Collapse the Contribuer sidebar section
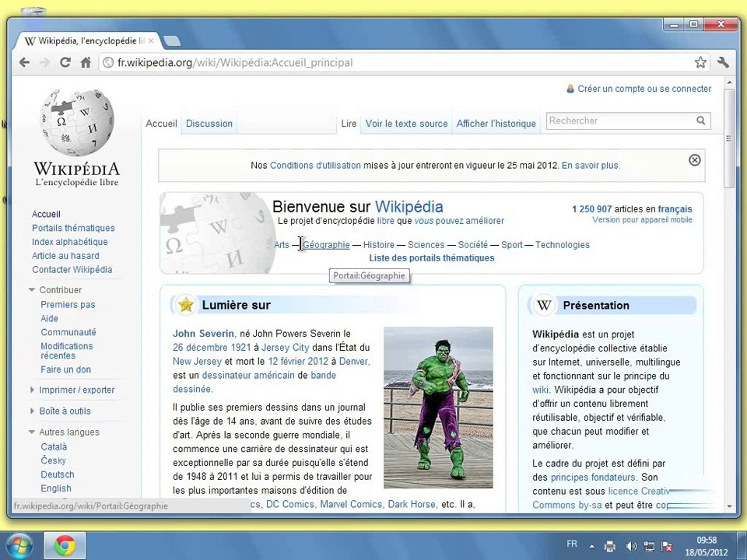747x560 pixels. click(x=32, y=289)
